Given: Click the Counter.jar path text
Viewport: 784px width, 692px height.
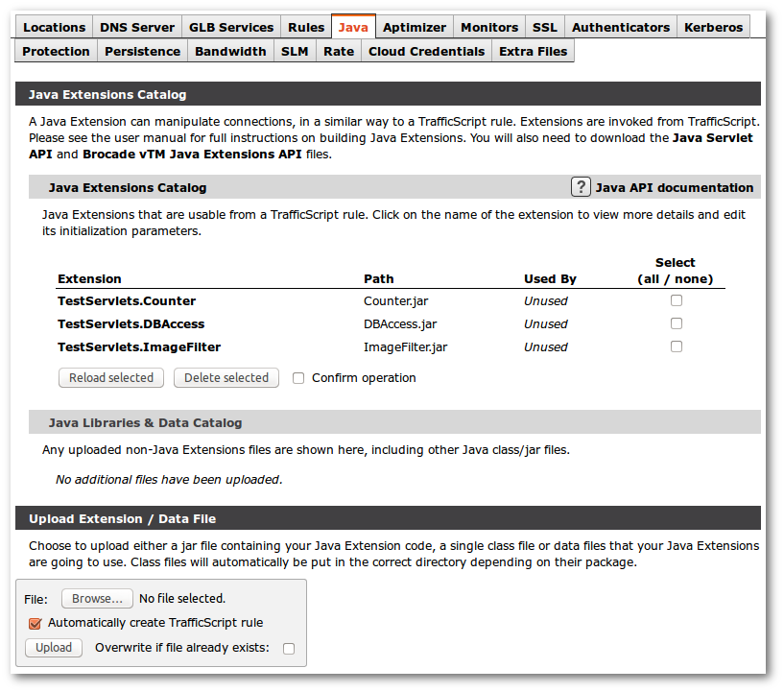Looking at the screenshot, I should coord(396,301).
